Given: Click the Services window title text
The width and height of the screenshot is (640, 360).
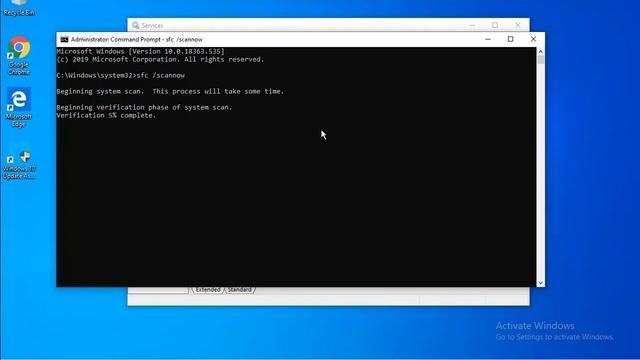Looking at the screenshot, I should coord(152,25).
